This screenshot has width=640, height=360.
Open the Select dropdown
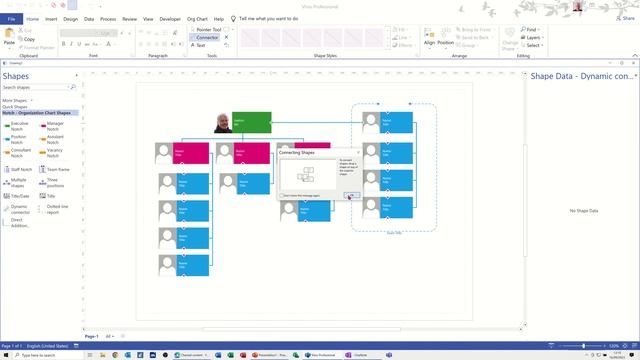point(532,45)
